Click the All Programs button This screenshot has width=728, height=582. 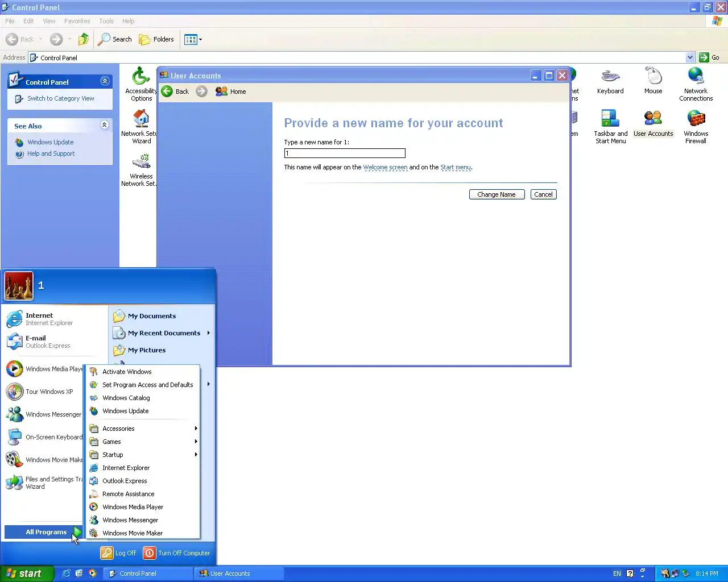point(44,532)
